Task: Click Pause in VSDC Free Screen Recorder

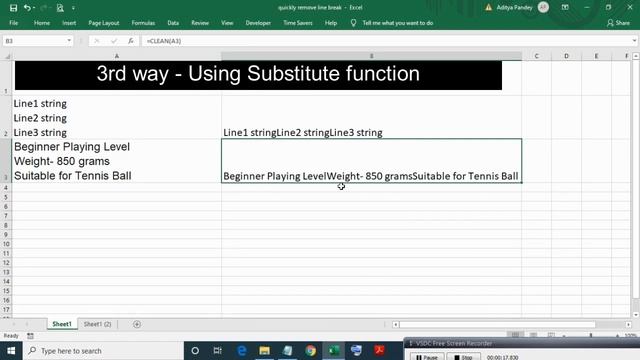Action: click(x=427, y=357)
